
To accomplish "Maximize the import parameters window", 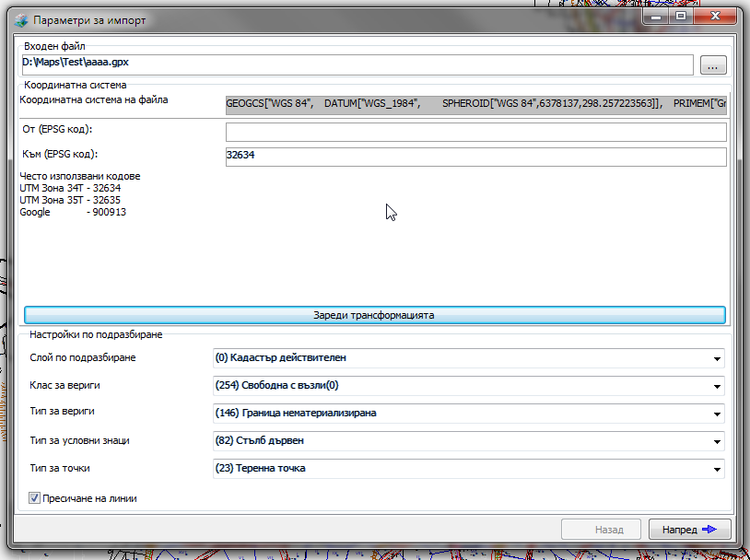I will [x=681, y=17].
